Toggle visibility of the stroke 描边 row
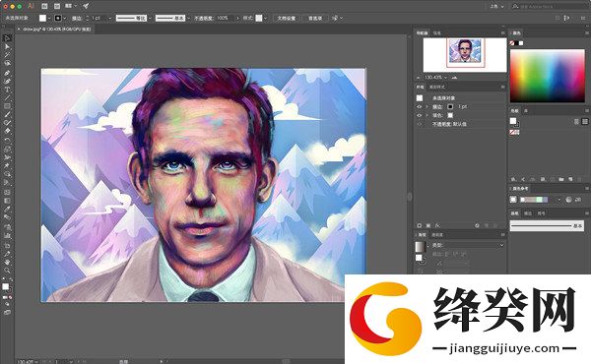This screenshot has width=591, height=364. (x=420, y=107)
